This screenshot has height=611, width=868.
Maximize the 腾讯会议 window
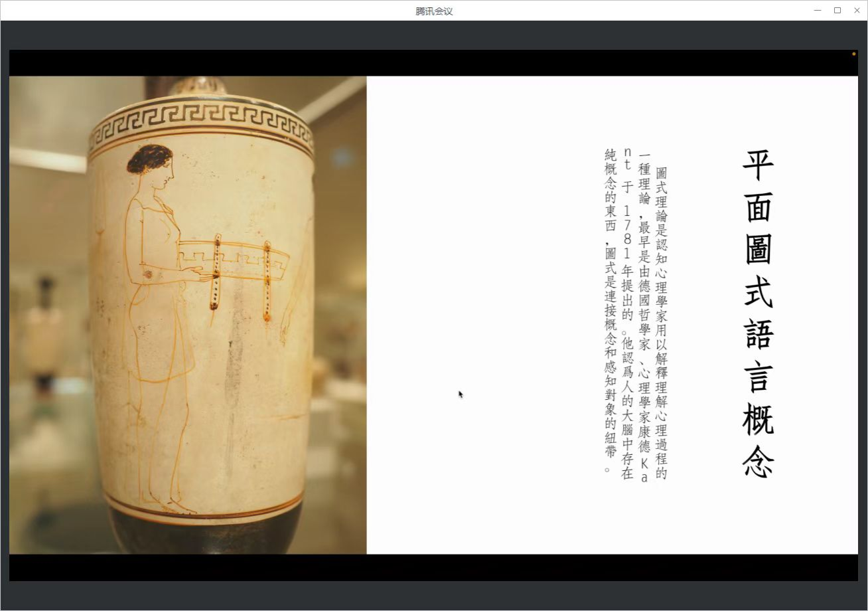click(837, 10)
